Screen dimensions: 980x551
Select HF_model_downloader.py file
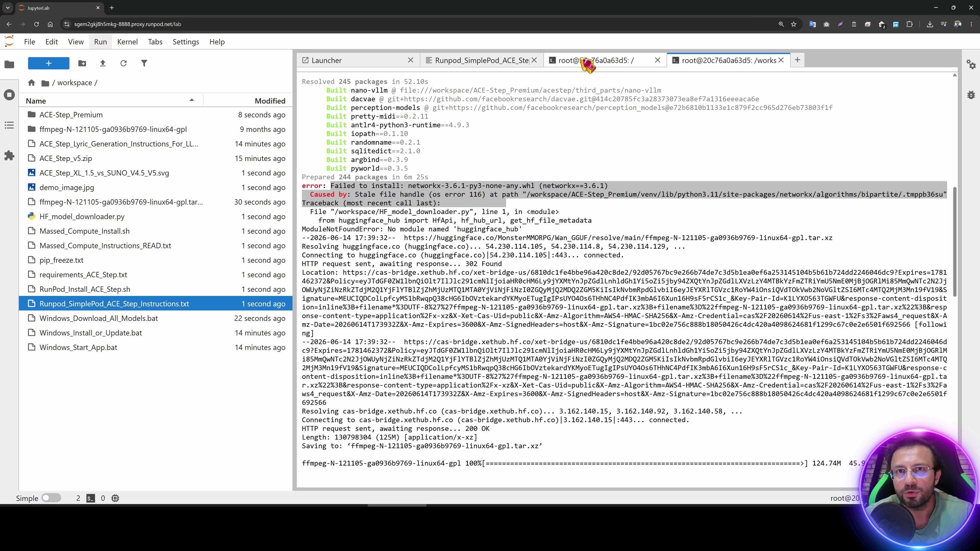[x=156, y=216]
